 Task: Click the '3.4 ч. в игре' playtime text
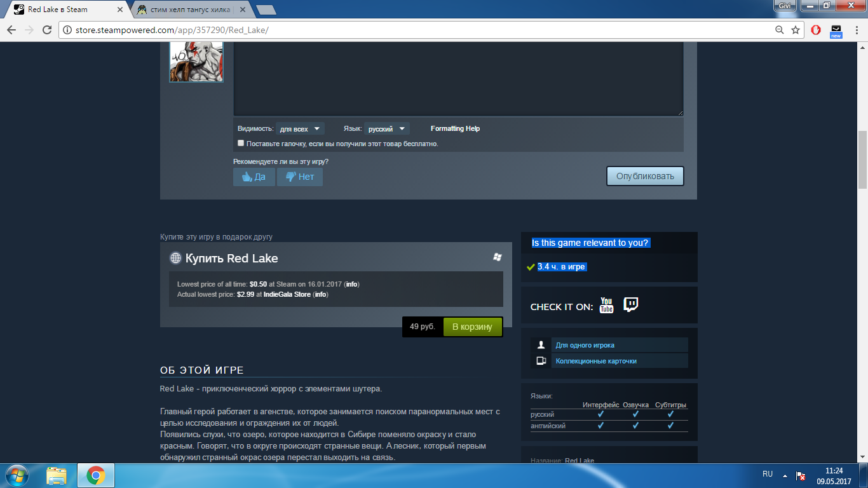(561, 267)
